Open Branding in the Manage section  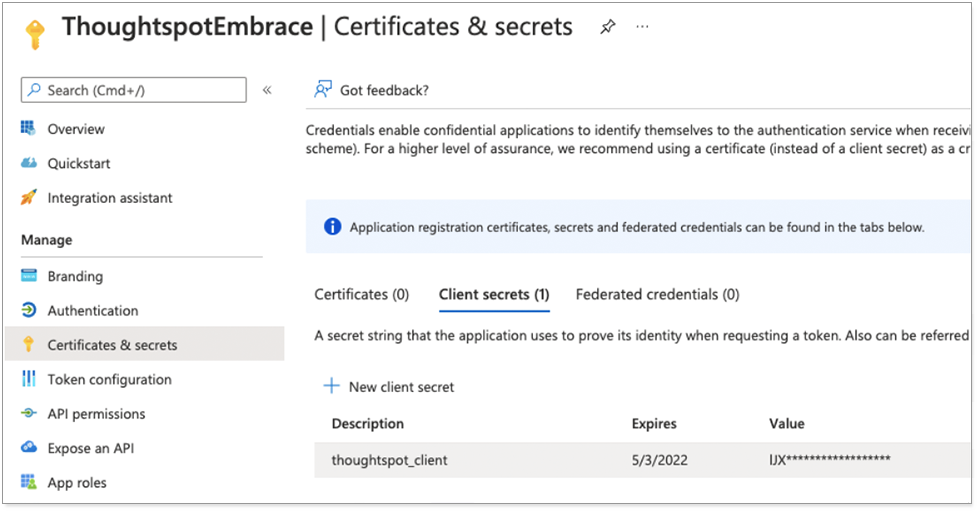[x=75, y=276]
